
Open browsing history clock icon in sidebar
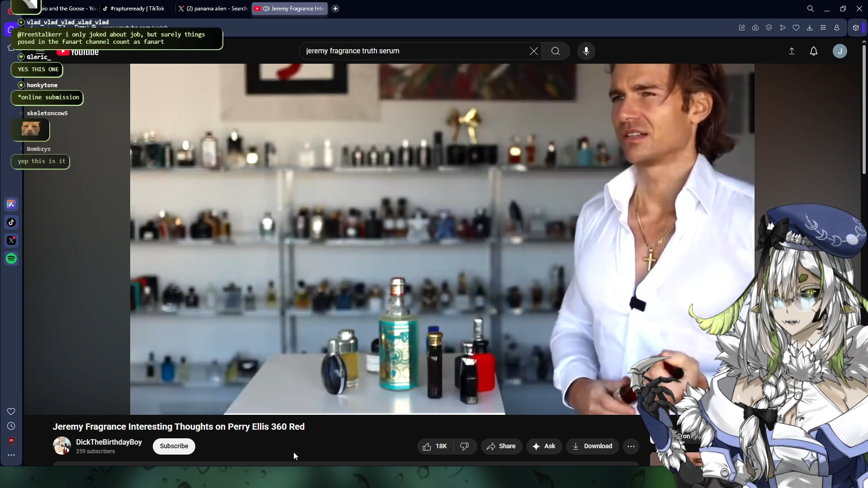pos(11,426)
